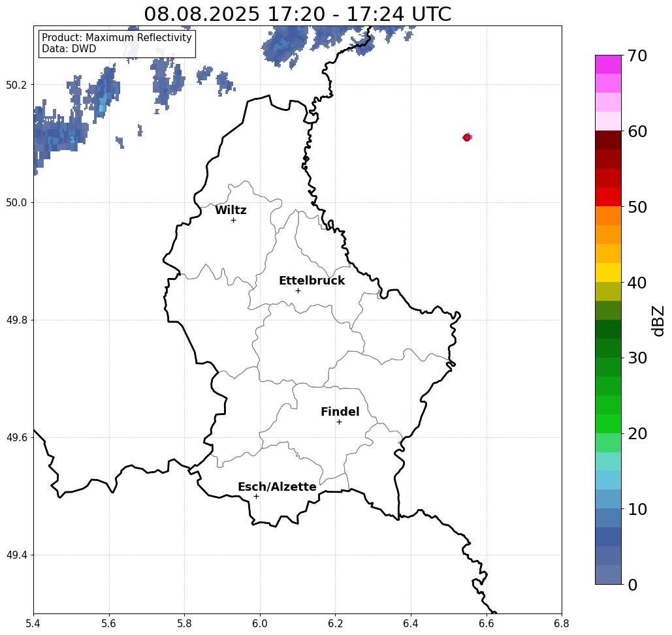672x635 pixels.
Task: Click the colorbar tick label 50
Action: pyautogui.click(x=637, y=208)
